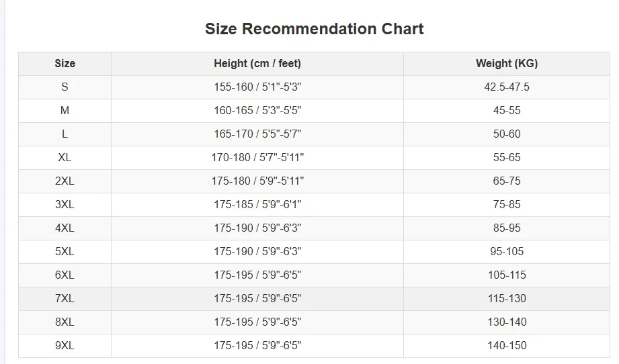
Task: Click the Size column header
Action: click(65, 64)
